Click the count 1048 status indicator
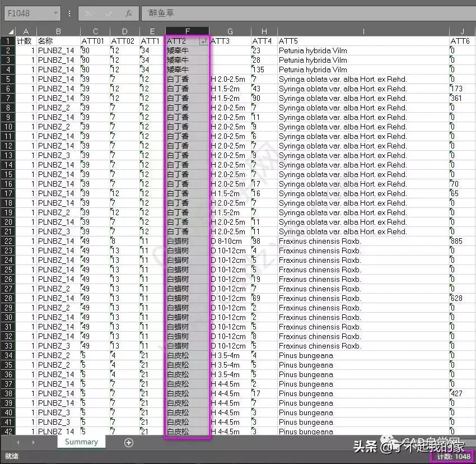This screenshot has height=464, width=476. (x=454, y=457)
